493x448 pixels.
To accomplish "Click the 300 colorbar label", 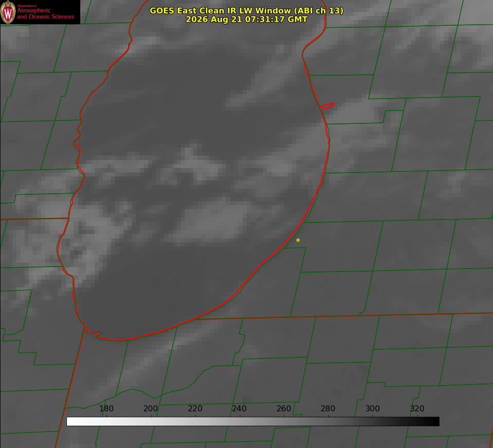I will 373,408.
